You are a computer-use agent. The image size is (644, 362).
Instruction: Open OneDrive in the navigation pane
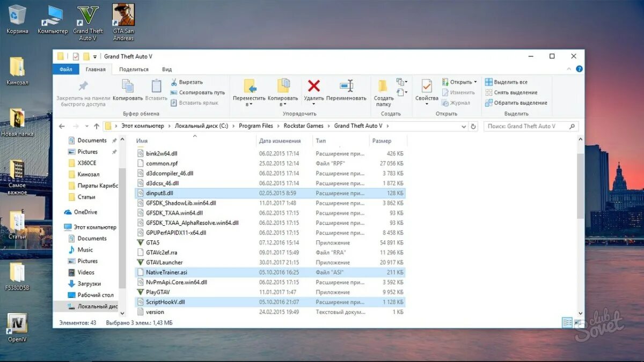80,212
